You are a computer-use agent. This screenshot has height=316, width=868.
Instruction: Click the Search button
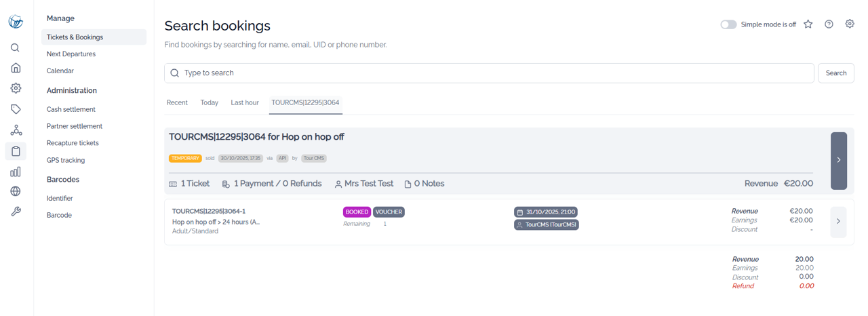(835, 73)
